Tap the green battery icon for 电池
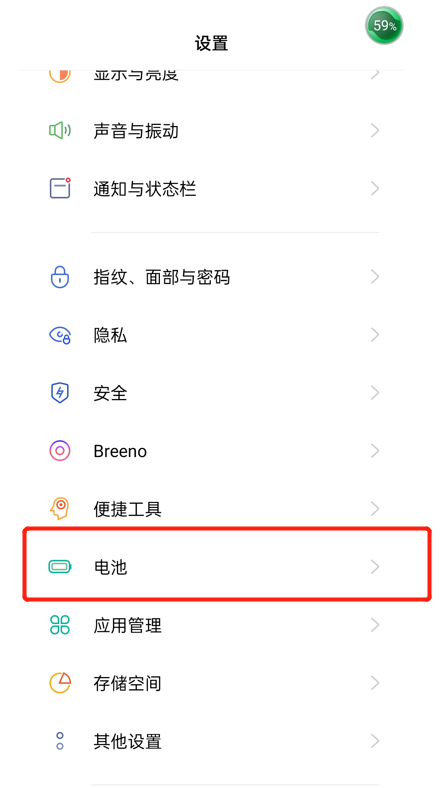Viewport: 441px width, 788px height. [x=60, y=567]
